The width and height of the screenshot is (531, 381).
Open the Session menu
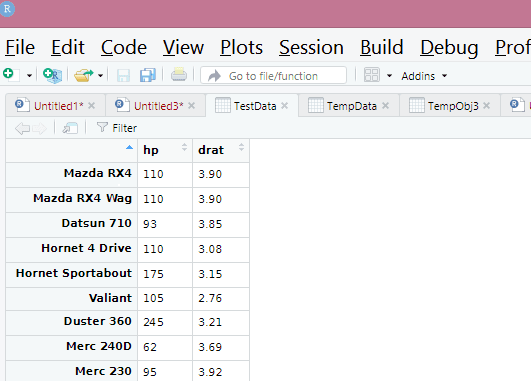coord(311,47)
